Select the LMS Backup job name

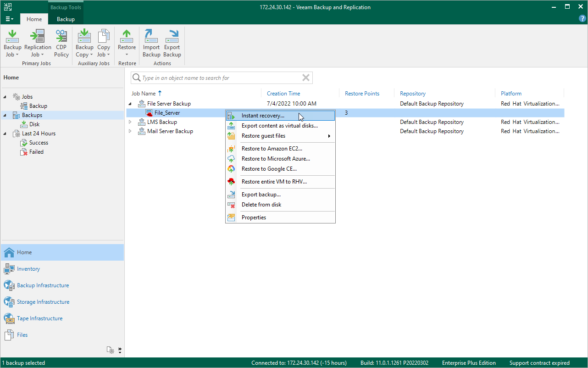162,122
